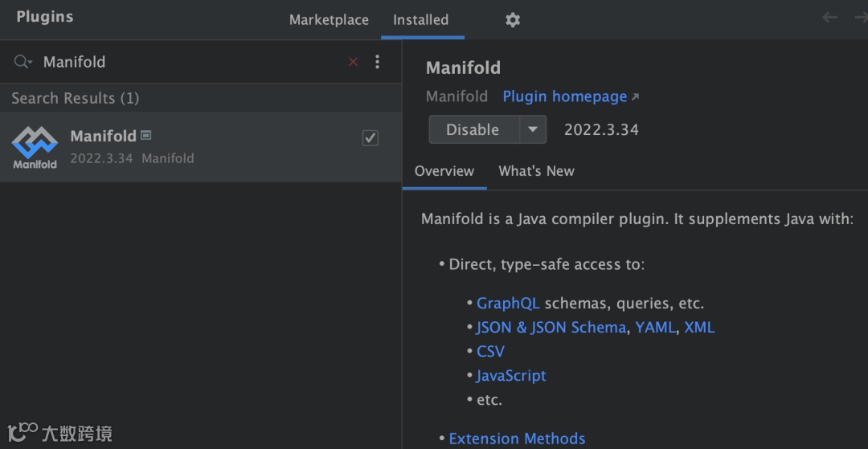868x449 pixels.
Task: Click the Manifold plugin logo
Action: (x=35, y=146)
